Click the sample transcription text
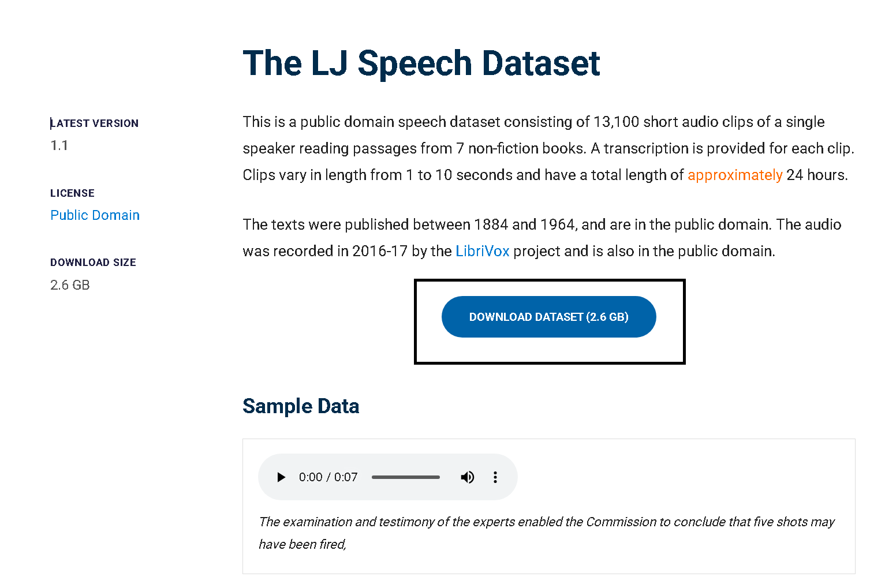 [x=547, y=533]
